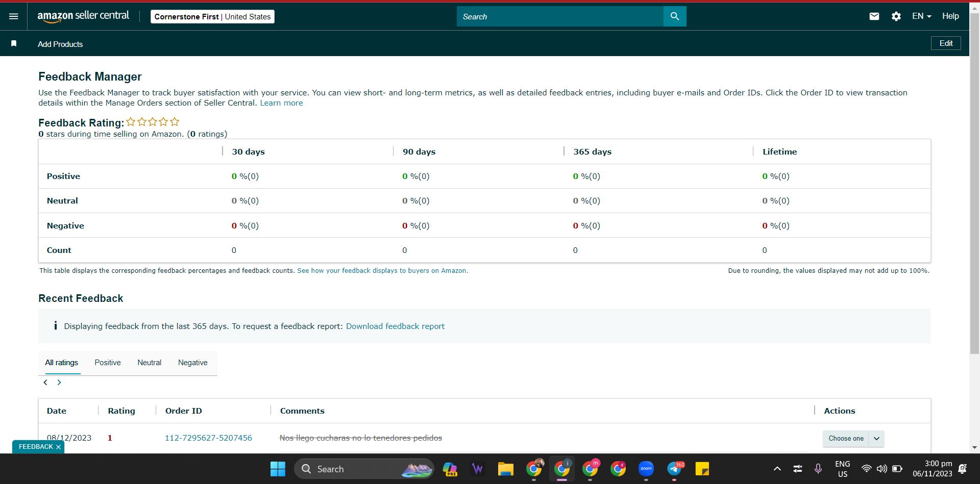The height and width of the screenshot is (484, 980).
Task: Go to previous feedback page arrow
Action: [45, 383]
